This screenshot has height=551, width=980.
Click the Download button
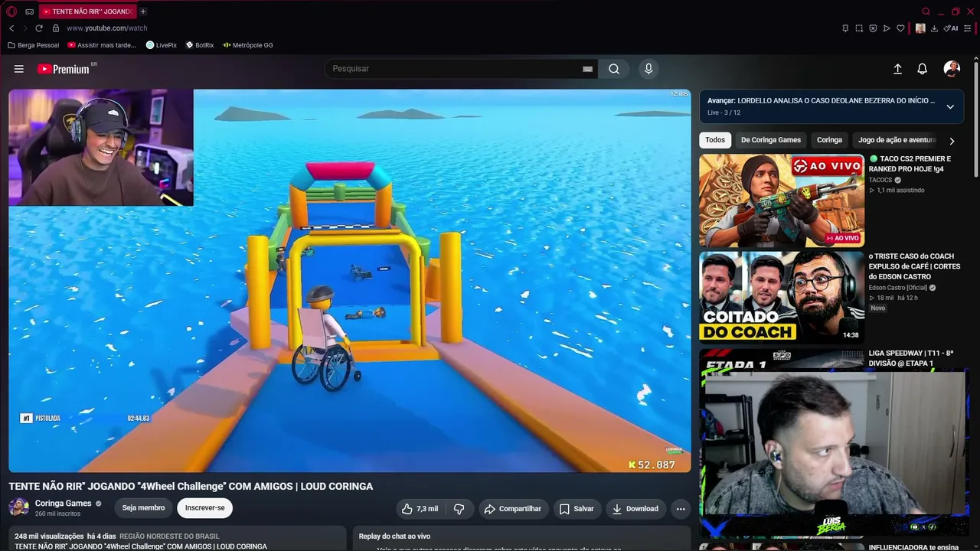coord(635,509)
